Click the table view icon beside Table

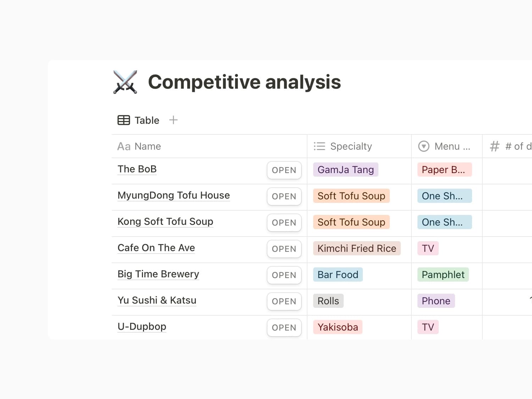pyautogui.click(x=124, y=120)
